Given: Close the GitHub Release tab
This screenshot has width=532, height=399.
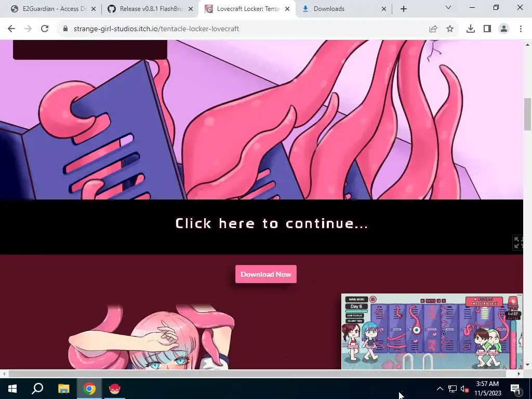Looking at the screenshot, I should coord(191,9).
